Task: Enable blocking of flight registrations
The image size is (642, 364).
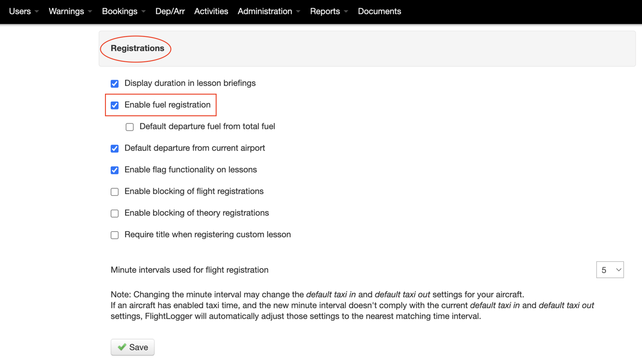Action: click(115, 192)
